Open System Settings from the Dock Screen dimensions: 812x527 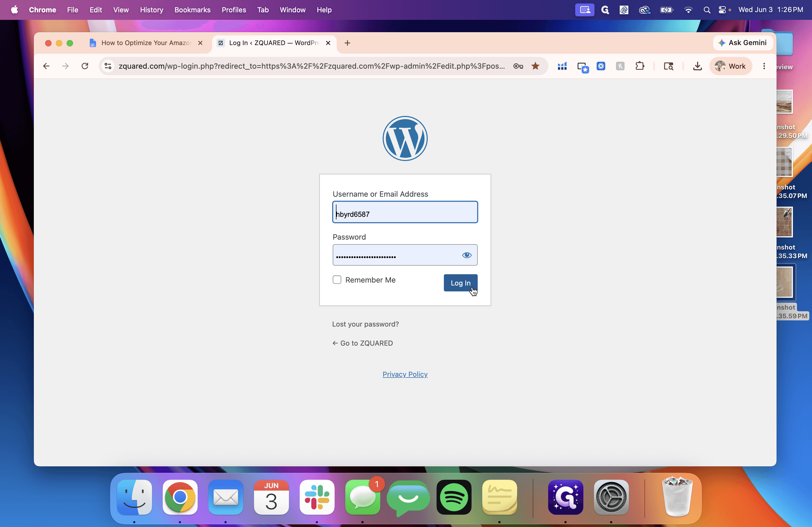611,497
